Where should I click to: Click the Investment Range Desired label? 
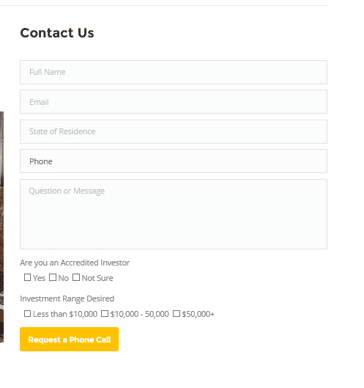click(x=67, y=299)
